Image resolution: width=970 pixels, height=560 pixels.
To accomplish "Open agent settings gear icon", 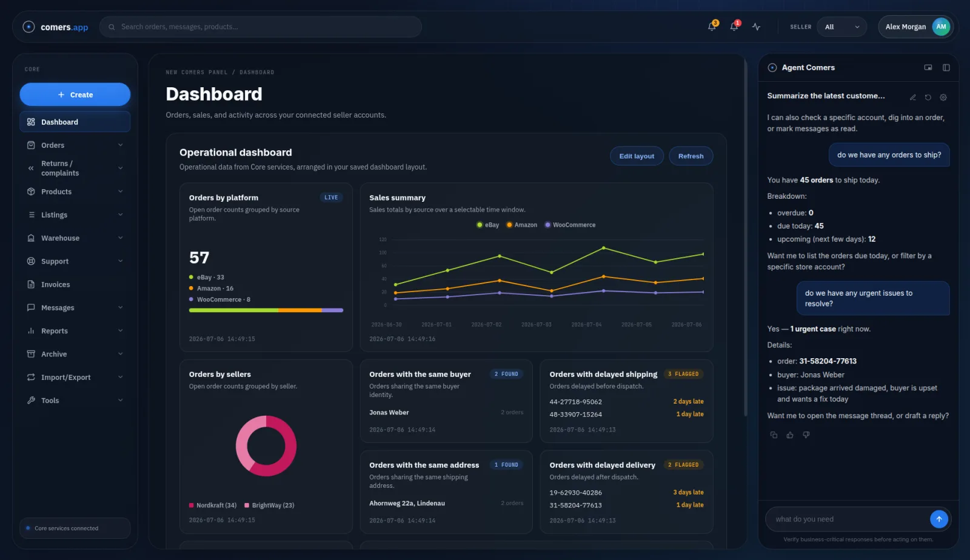I will pyautogui.click(x=943, y=97).
